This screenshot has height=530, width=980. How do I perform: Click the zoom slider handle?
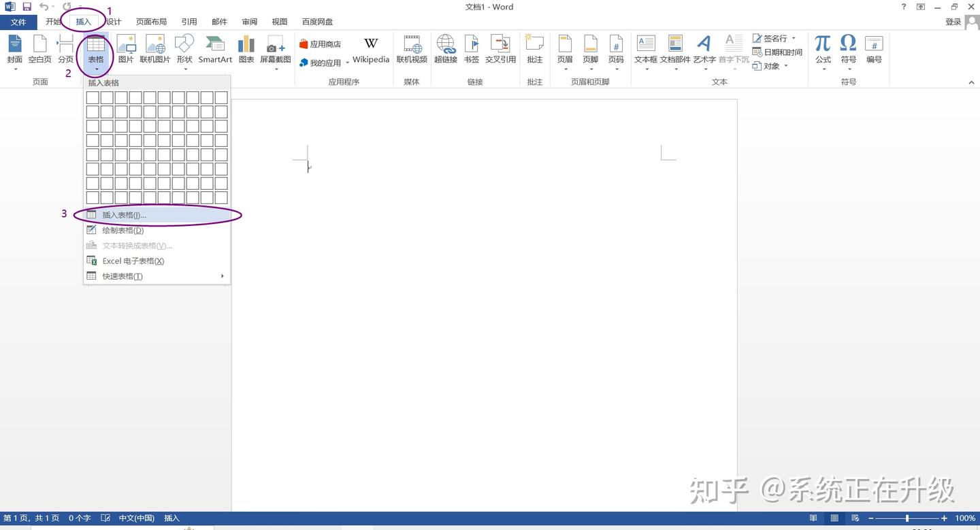(907, 518)
